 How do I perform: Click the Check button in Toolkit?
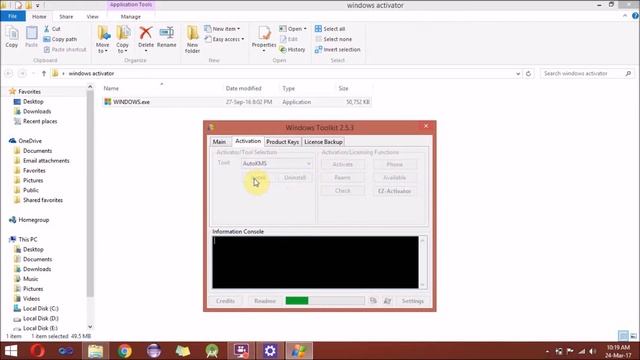tap(342, 191)
